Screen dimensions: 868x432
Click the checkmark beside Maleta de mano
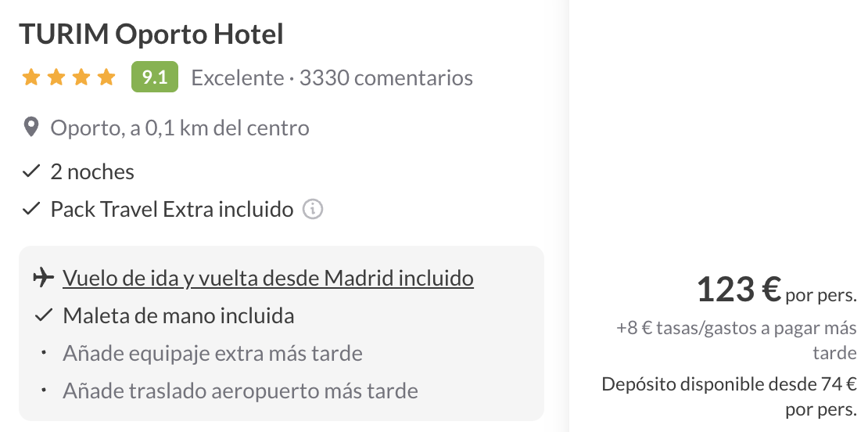coord(43,316)
